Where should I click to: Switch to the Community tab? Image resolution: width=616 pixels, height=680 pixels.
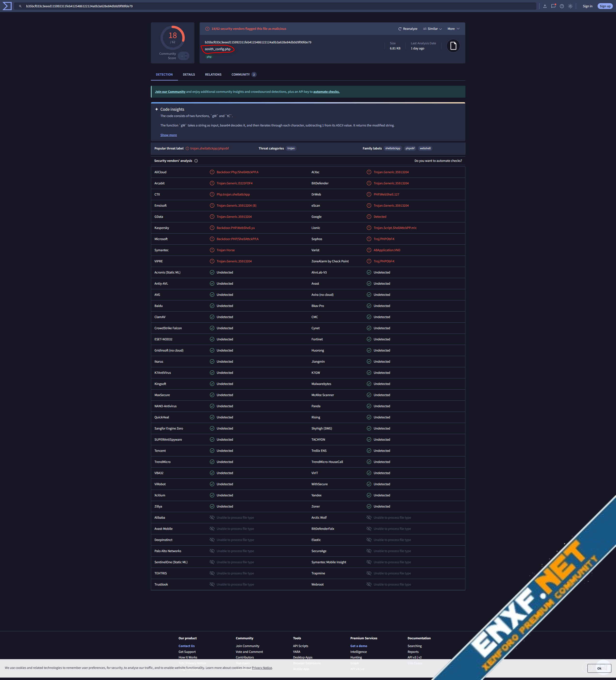tap(244, 75)
